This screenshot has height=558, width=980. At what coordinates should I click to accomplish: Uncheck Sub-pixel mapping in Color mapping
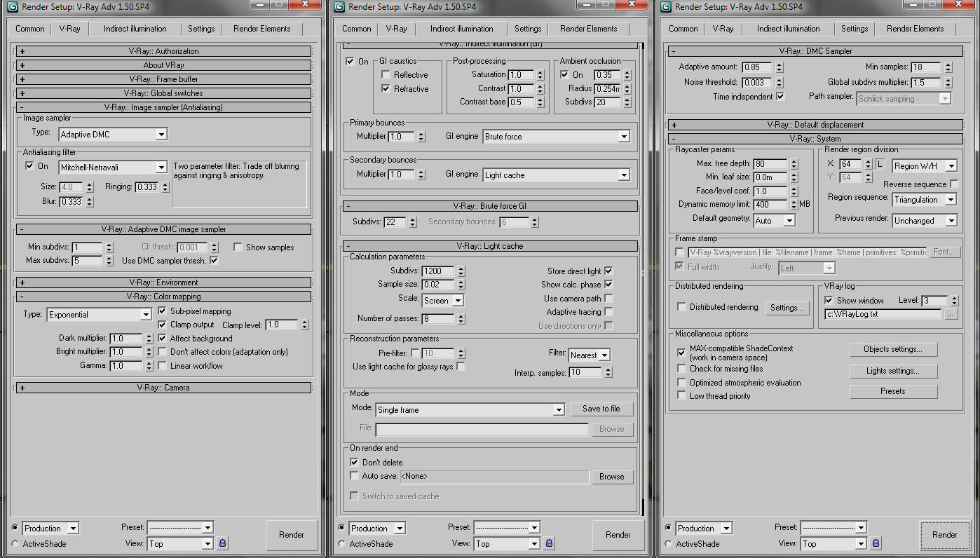point(163,311)
